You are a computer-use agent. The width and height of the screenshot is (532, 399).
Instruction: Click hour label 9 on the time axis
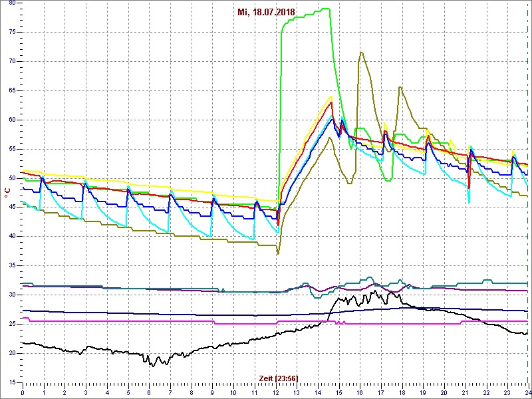212,392
